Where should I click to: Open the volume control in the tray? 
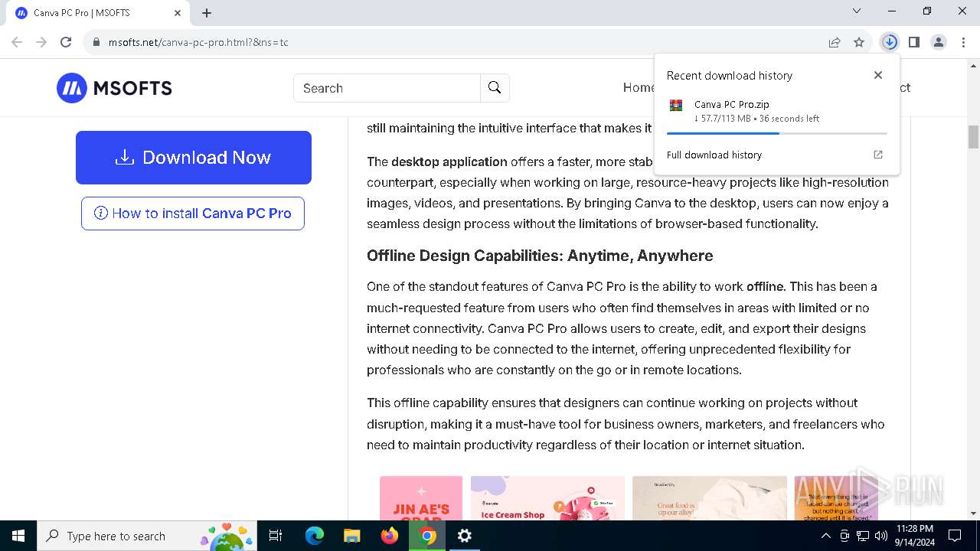pyautogui.click(x=881, y=536)
